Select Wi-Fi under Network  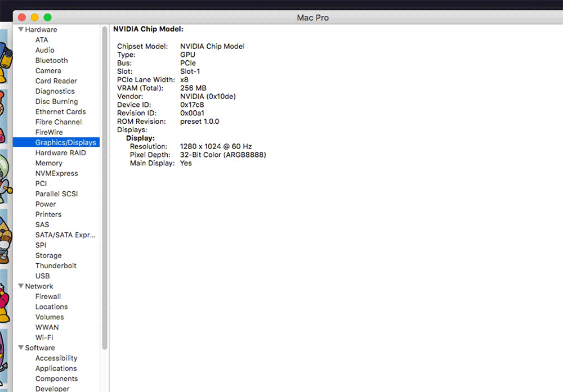[x=44, y=338]
